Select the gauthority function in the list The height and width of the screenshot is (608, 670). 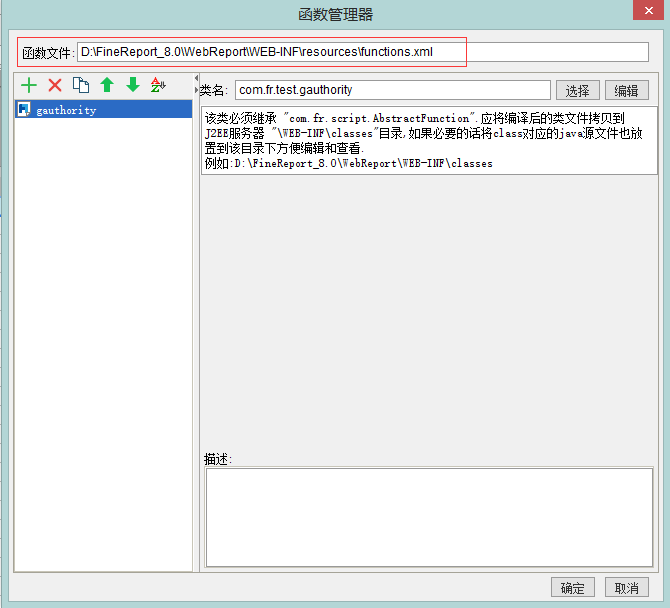coord(103,109)
